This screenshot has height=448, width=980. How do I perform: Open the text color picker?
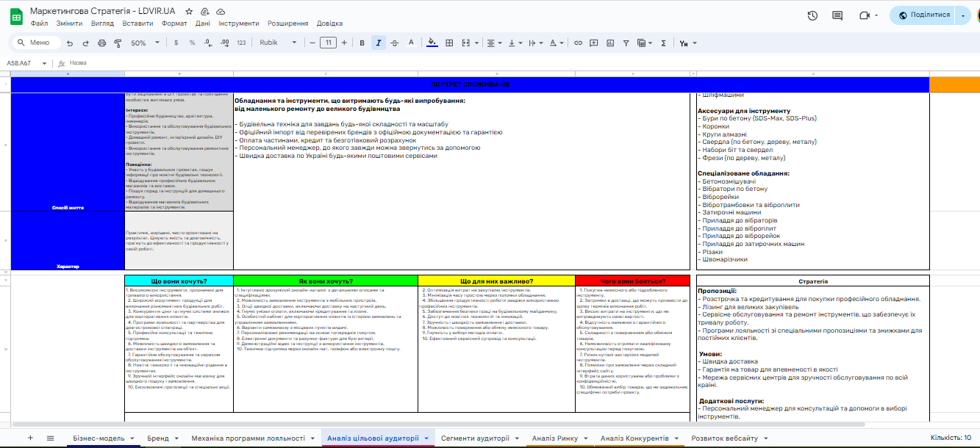[x=411, y=43]
